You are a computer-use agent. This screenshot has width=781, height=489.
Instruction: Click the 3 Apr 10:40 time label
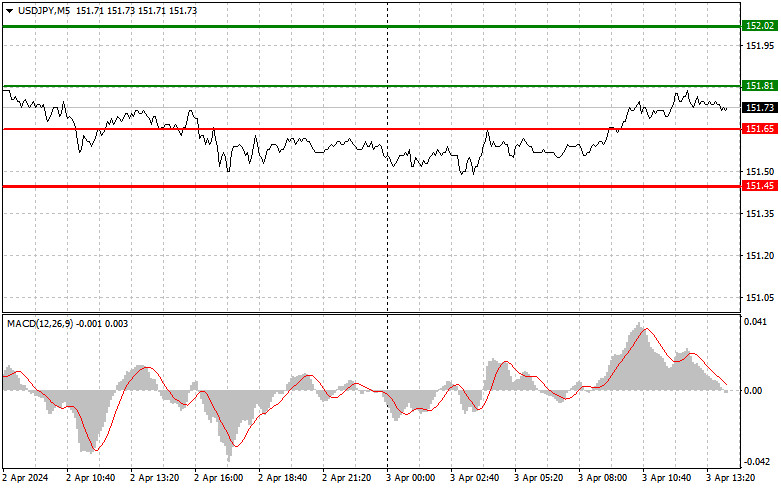pos(666,478)
